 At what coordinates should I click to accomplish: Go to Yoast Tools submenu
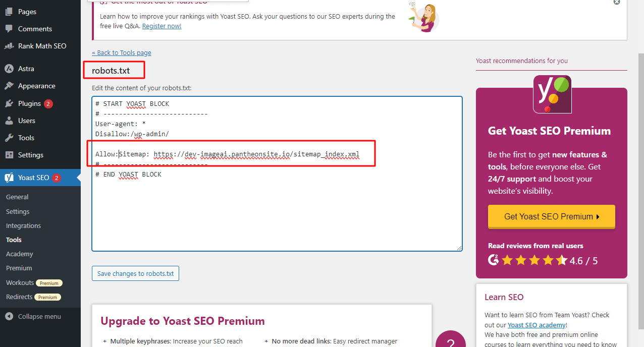(14, 240)
